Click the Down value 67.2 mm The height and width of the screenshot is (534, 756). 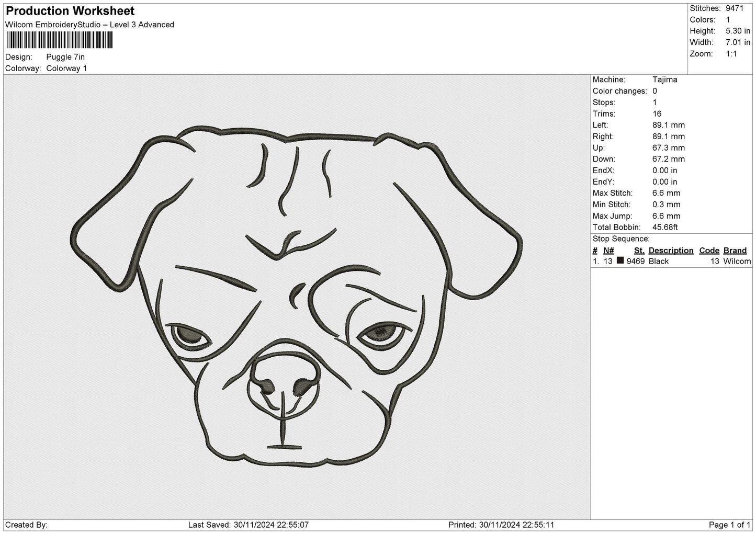(x=669, y=159)
